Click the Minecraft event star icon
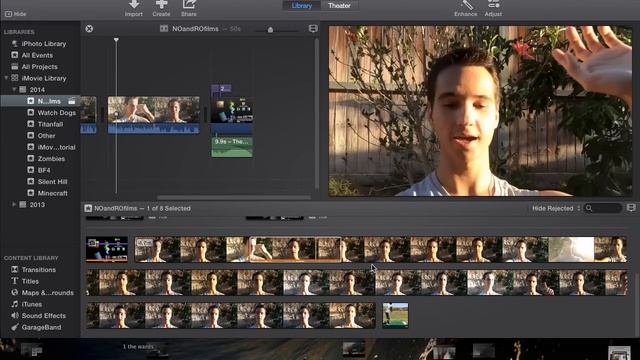Image resolution: width=640 pixels, height=360 pixels. 31,193
